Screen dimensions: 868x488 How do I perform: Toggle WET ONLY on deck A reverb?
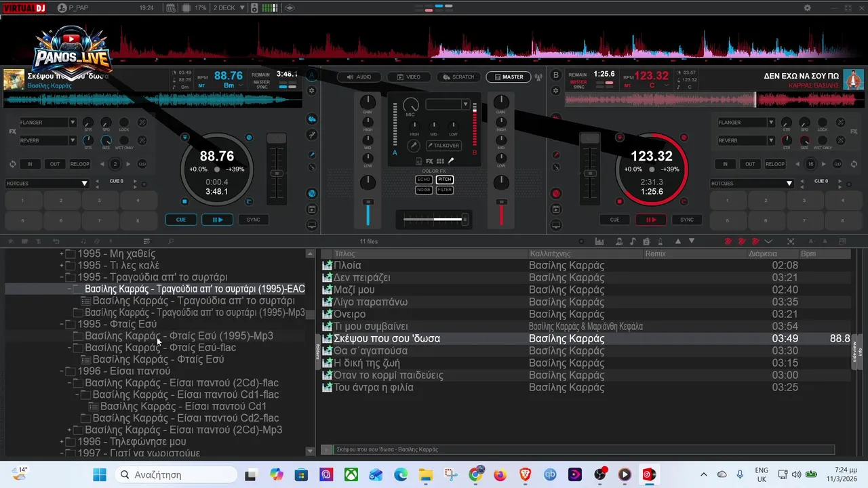(124, 140)
